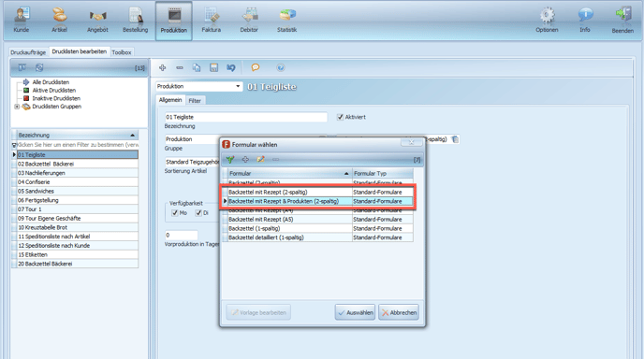The height and width of the screenshot is (359, 644).
Task: Select '15 Etiketten' in the list
Action: [77, 254]
